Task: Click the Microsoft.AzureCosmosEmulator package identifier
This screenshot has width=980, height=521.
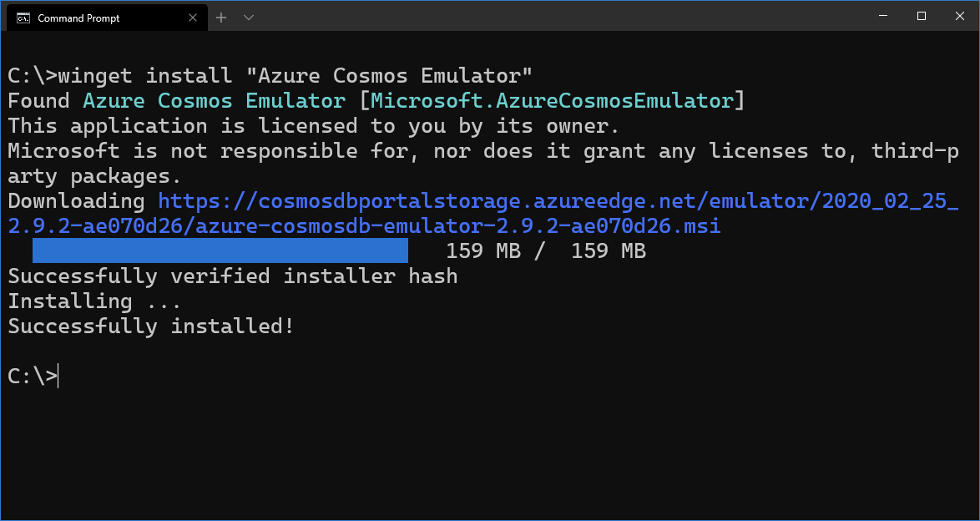Action: point(552,101)
